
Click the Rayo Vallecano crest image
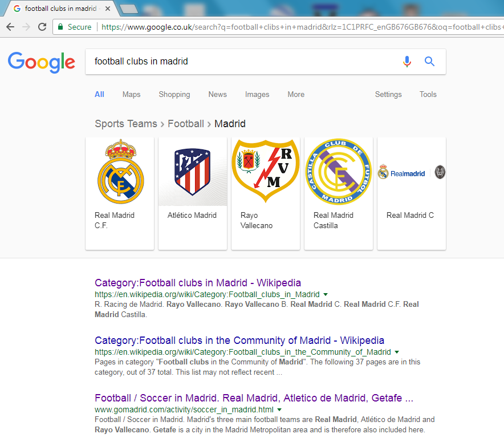[x=266, y=171]
